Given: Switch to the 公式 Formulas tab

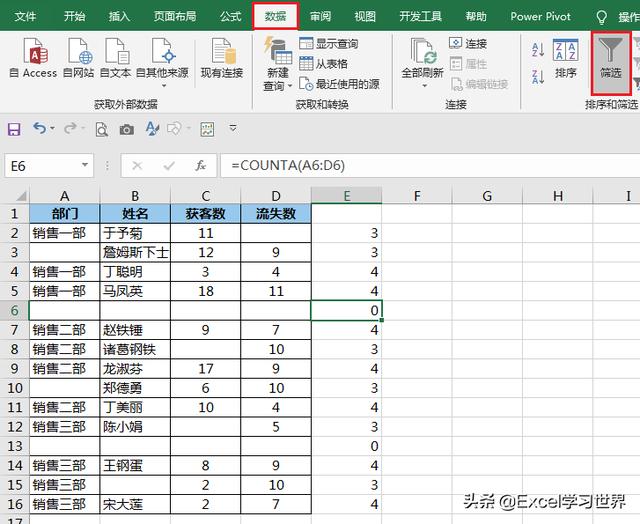Looking at the screenshot, I should click(231, 16).
